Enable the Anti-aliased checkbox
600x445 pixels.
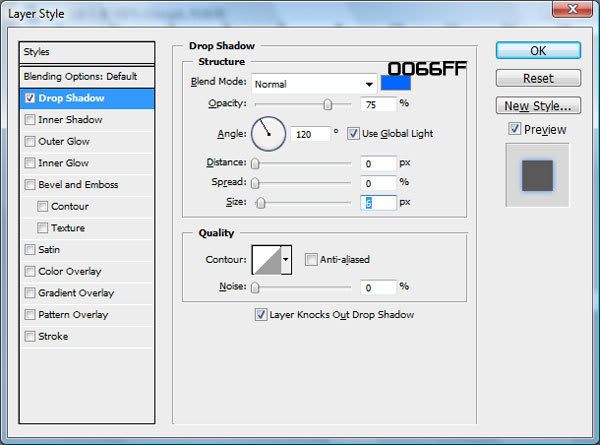(312, 260)
